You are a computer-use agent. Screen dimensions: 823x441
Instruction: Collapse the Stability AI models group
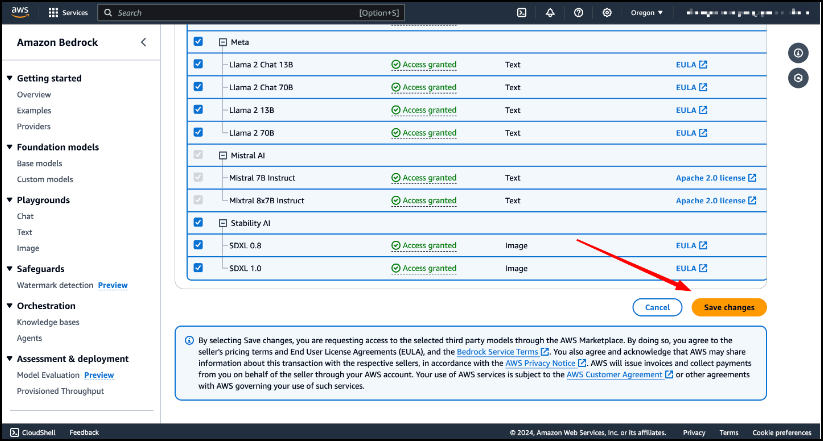(223, 223)
